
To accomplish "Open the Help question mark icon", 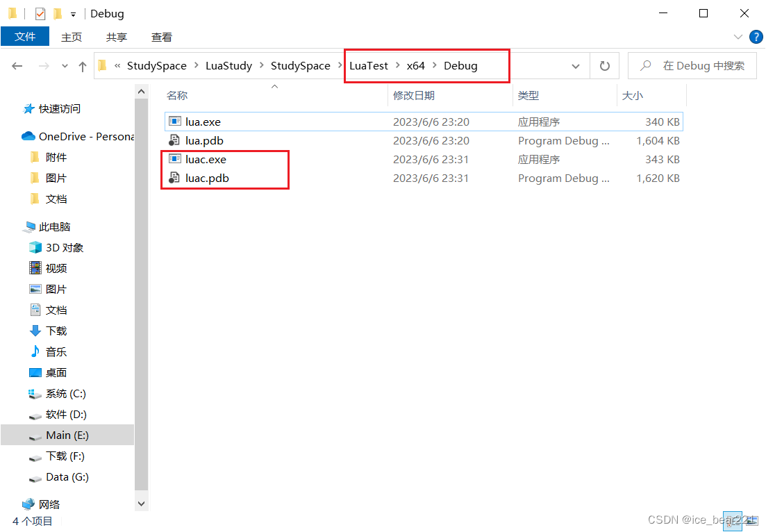I will tap(756, 37).
